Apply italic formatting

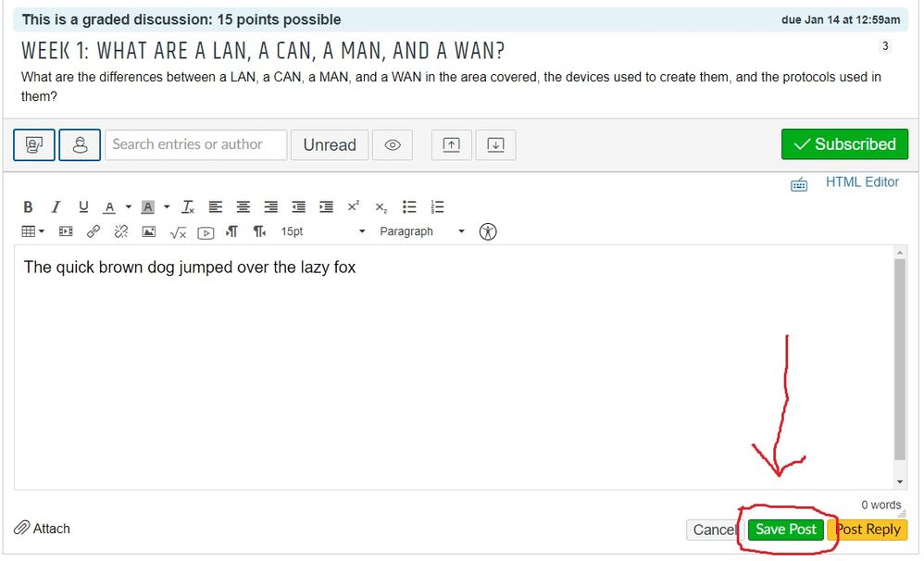[x=56, y=207]
